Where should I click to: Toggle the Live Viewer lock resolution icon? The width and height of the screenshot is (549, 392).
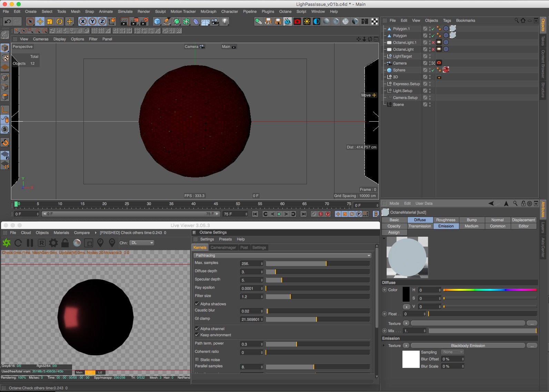(x=65, y=243)
